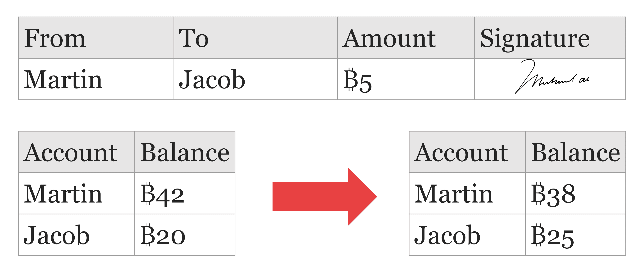The image size is (644, 280).
Task: Select the Jacob recipient cell in the transaction table
Action: coord(256,79)
